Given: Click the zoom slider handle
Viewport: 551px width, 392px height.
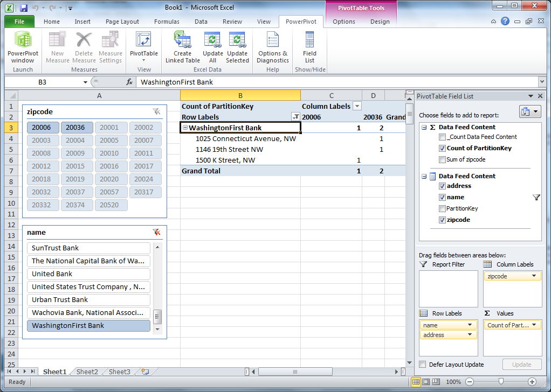Looking at the screenshot, I should point(501,382).
